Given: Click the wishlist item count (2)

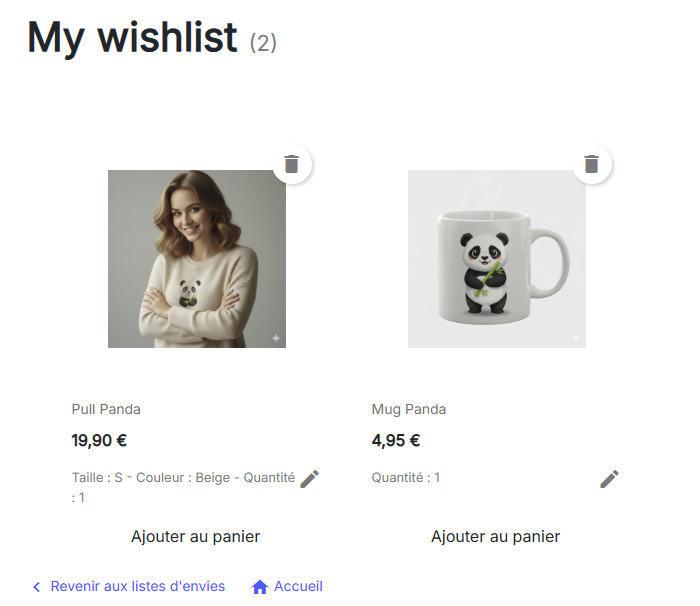Looking at the screenshot, I should point(263,43).
